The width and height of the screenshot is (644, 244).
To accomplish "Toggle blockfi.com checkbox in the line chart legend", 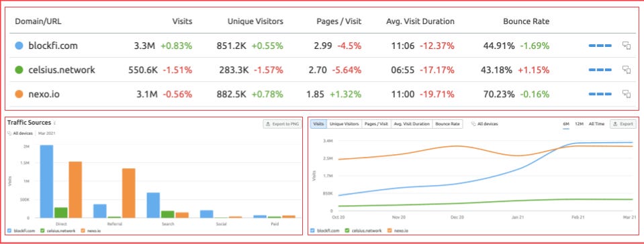I will click(313, 231).
